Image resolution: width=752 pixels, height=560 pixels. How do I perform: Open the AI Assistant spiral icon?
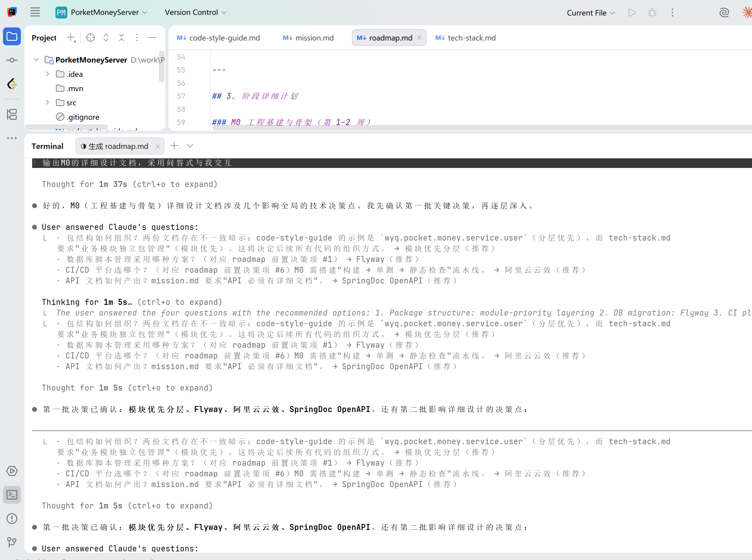pos(724,13)
